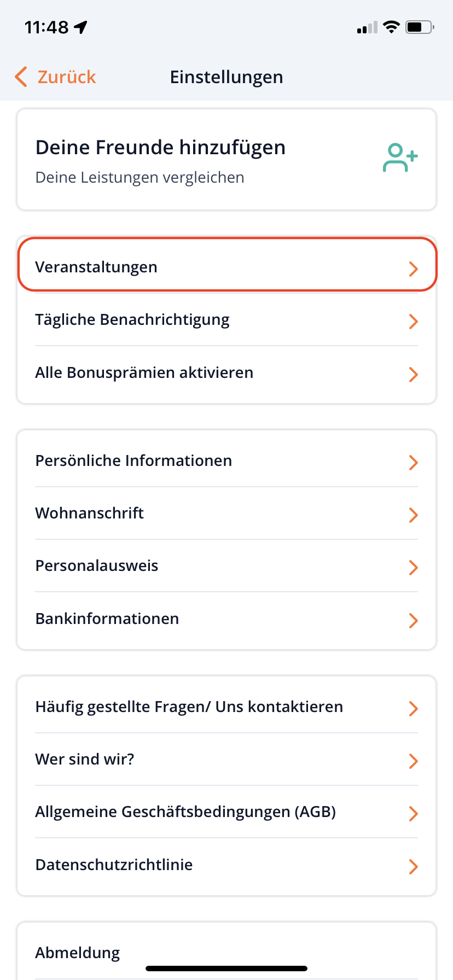Tap chevron next to Bankinformationen

[413, 621]
